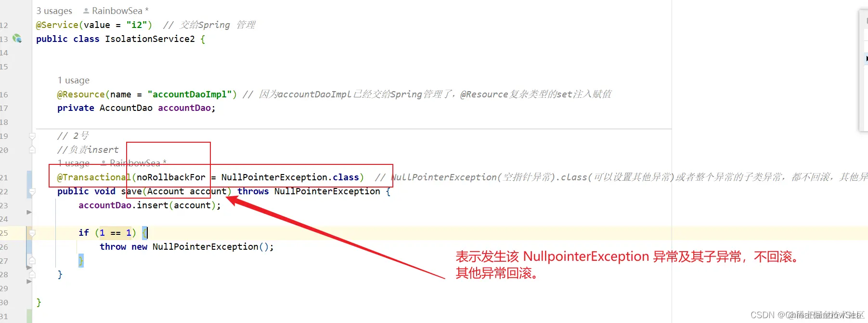Collapse the if block fold marker on line 25

point(32,233)
